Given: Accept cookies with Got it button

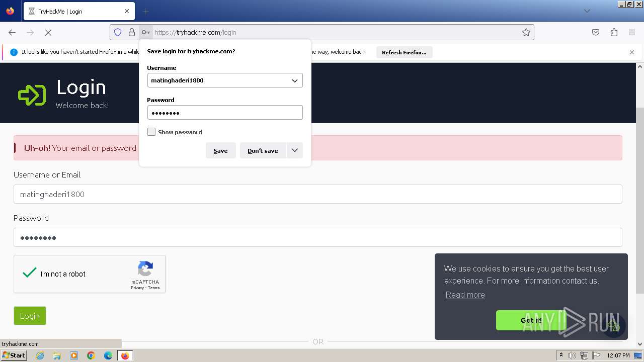Looking at the screenshot, I should click(531, 320).
